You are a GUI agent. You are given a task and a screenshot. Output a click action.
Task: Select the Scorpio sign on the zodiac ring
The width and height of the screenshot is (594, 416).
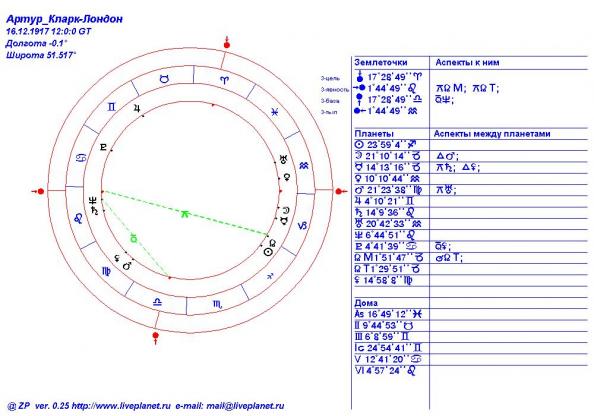(x=217, y=304)
